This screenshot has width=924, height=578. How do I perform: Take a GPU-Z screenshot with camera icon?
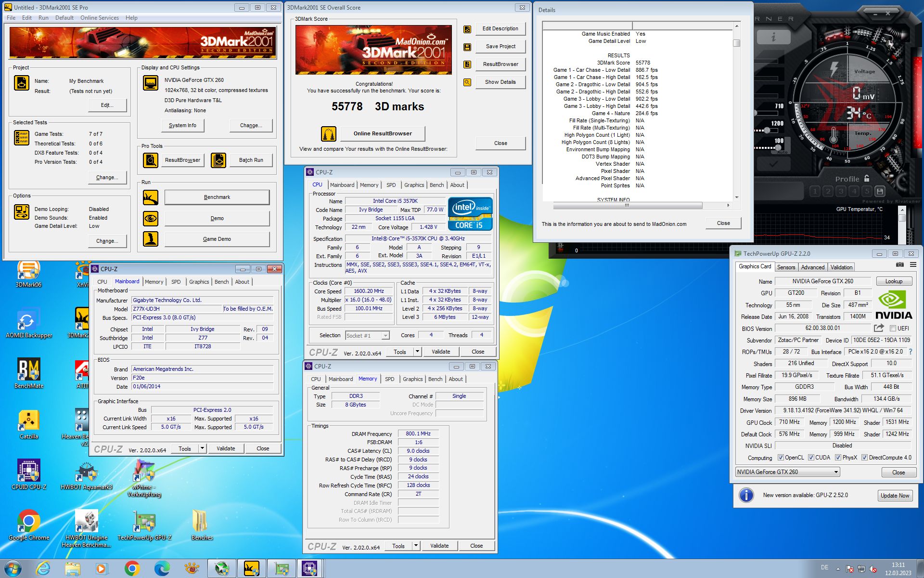(899, 265)
